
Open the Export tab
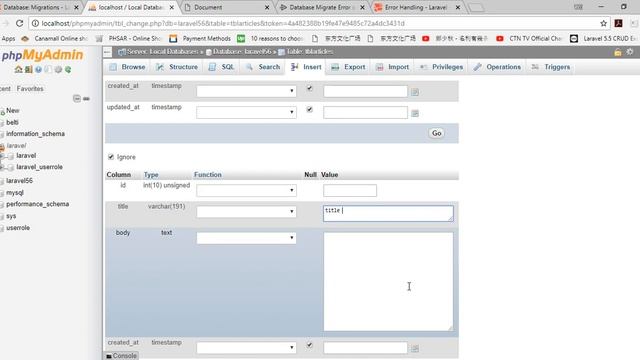[x=348, y=67]
